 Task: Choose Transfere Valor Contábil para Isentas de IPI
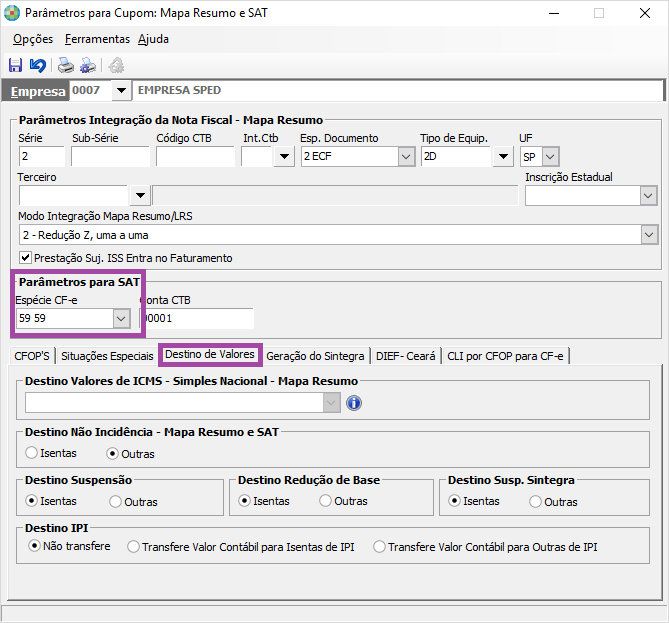point(133,547)
